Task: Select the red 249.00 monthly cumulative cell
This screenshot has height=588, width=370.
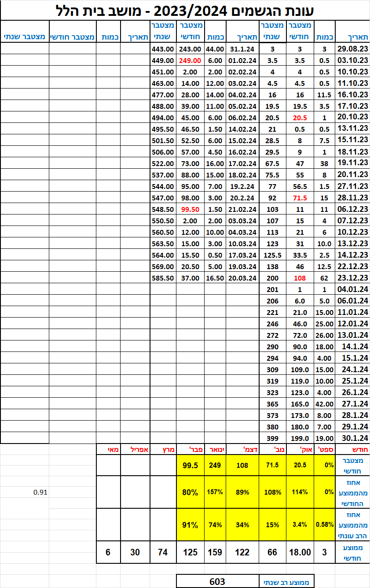Action: click(190, 60)
